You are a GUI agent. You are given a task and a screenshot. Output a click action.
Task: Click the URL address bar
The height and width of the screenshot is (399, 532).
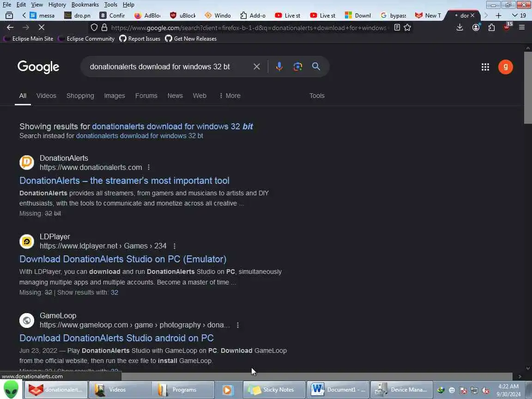pyautogui.click(x=248, y=28)
